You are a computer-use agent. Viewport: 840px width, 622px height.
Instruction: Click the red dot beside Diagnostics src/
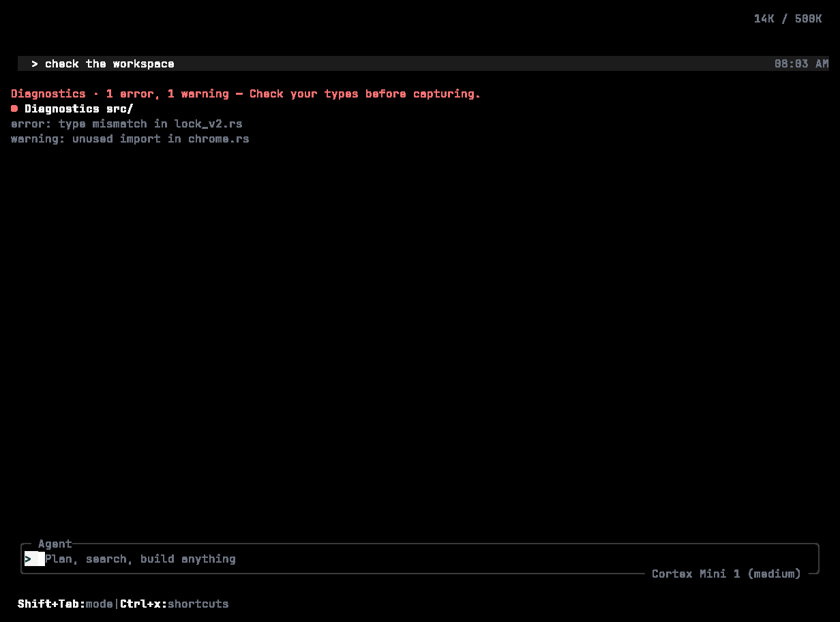(x=14, y=108)
